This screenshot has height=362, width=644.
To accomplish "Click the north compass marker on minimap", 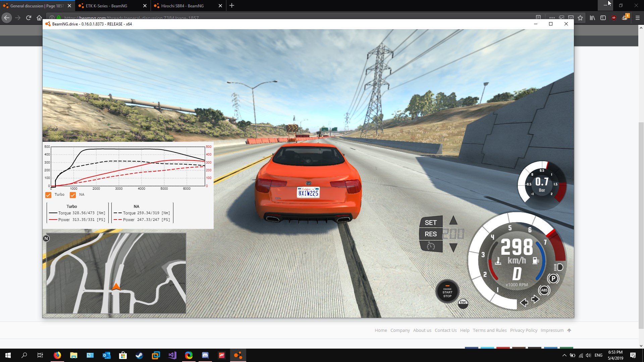I will pos(46,238).
